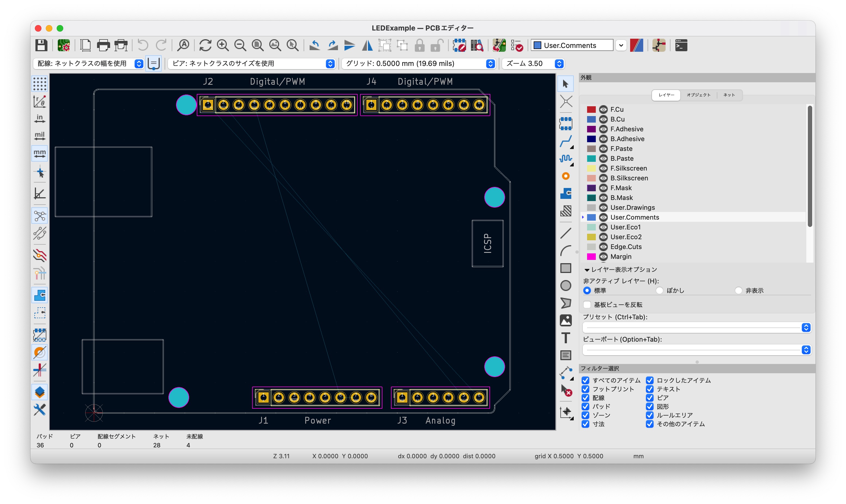Select the ぼかし radio button
The image size is (846, 504).
(660, 290)
